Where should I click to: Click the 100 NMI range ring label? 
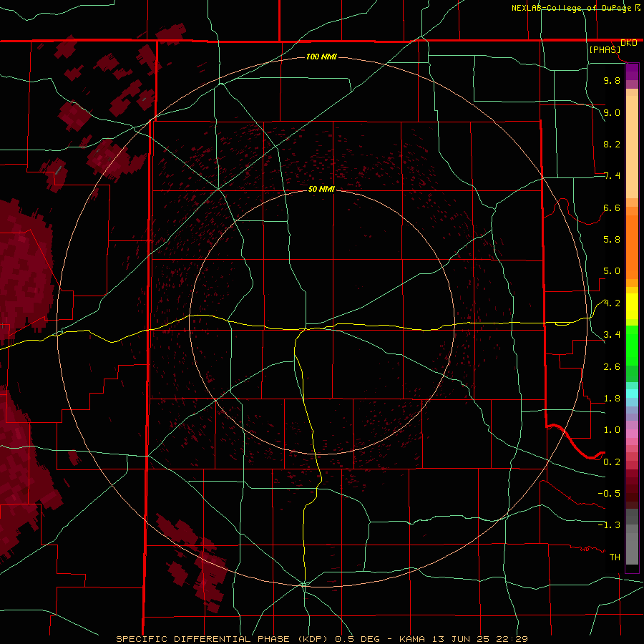click(x=321, y=57)
